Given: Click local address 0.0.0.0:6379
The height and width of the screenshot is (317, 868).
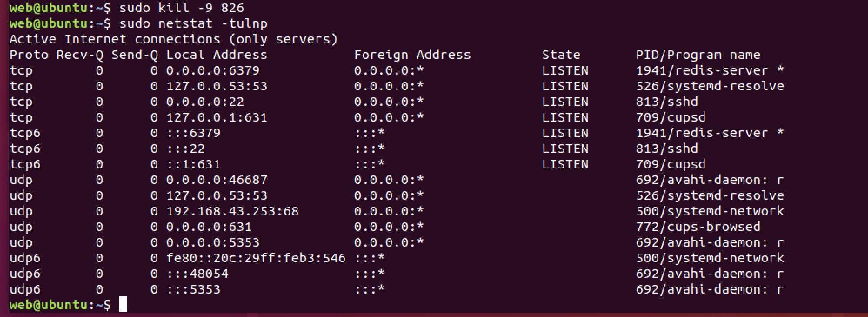Looking at the screenshot, I should [213, 70].
